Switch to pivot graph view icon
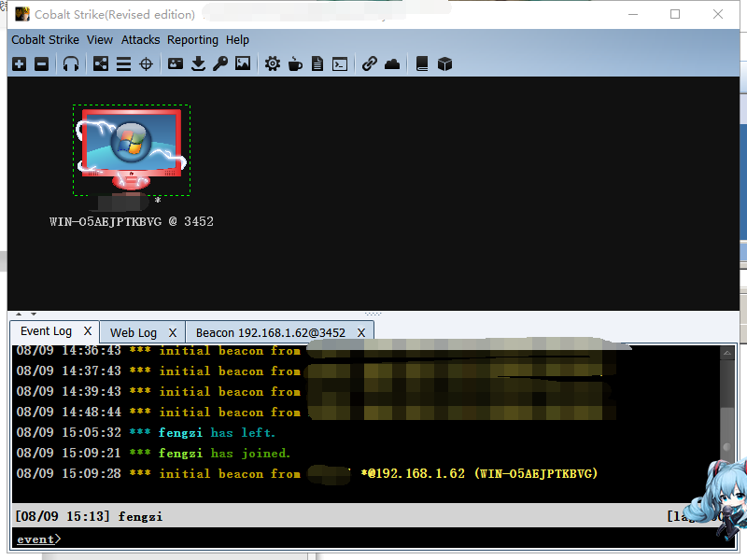747x560 pixels. pyautogui.click(x=101, y=63)
